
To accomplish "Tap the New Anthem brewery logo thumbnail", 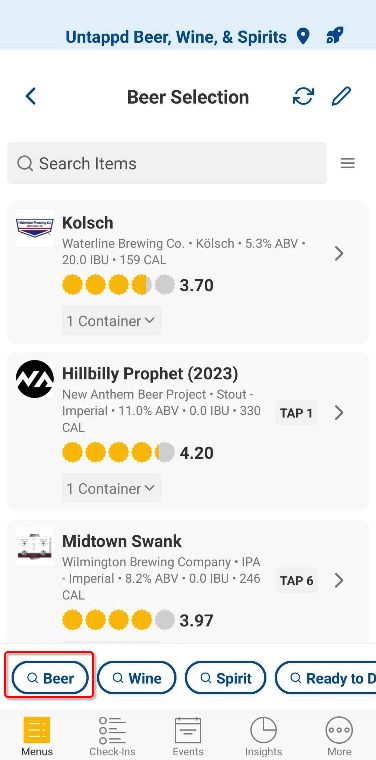I will tap(35, 379).
